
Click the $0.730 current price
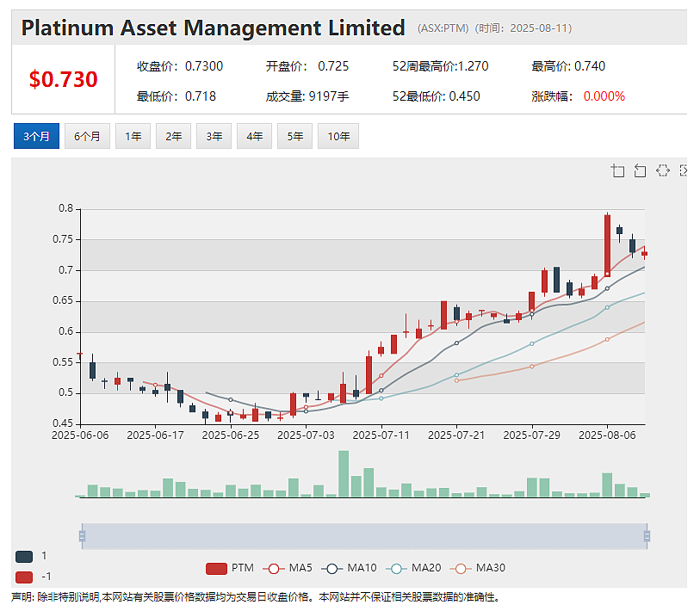pyautogui.click(x=64, y=79)
